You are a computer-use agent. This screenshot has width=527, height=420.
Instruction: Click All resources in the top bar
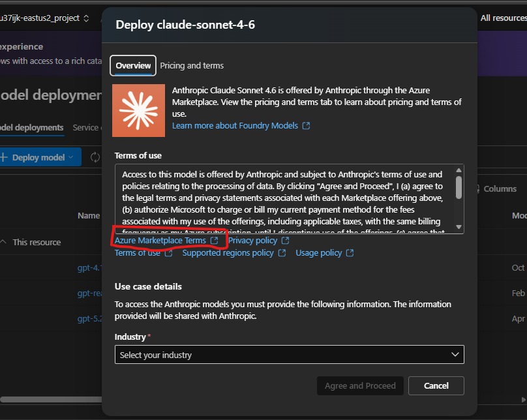pos(504,18)
